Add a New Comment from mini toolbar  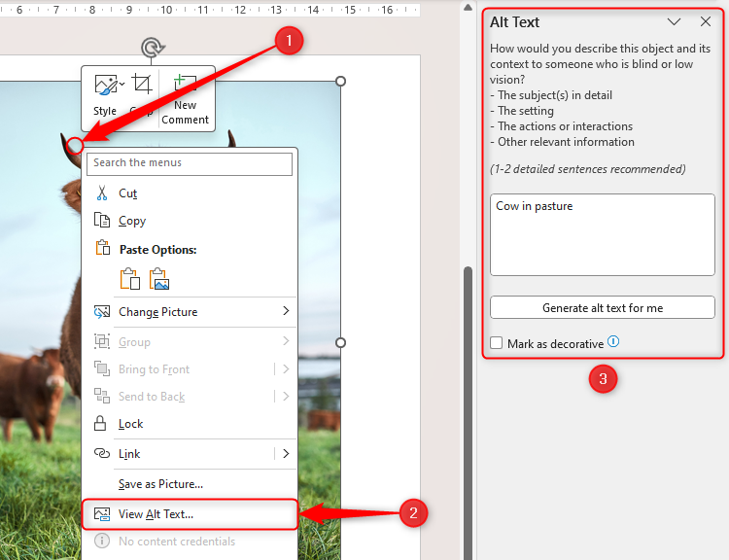185,87
